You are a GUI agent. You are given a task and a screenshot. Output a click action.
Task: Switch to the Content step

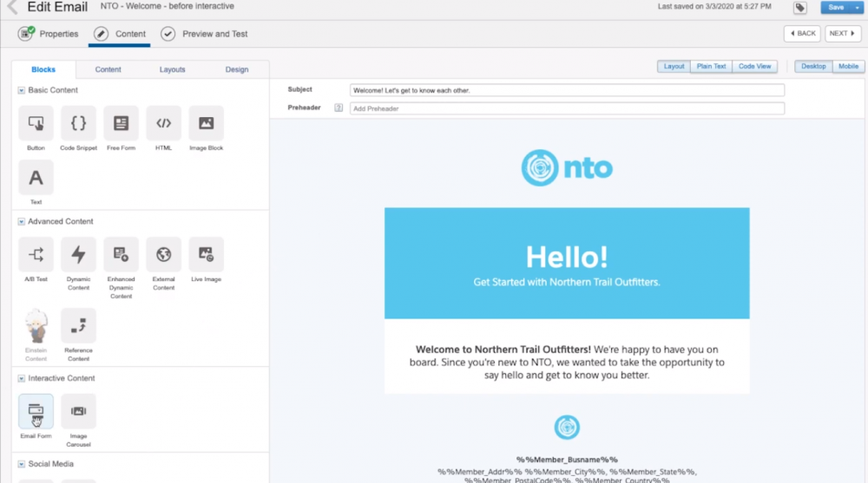[x=120, y=34]
